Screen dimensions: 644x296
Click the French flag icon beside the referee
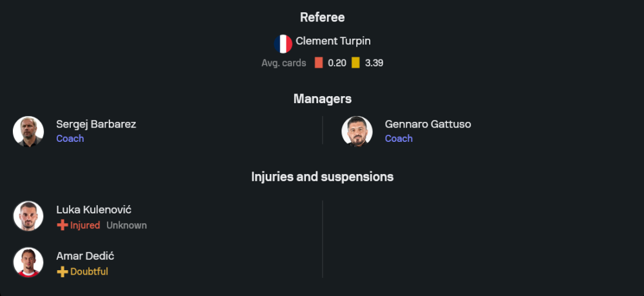[x=283, y=43]
